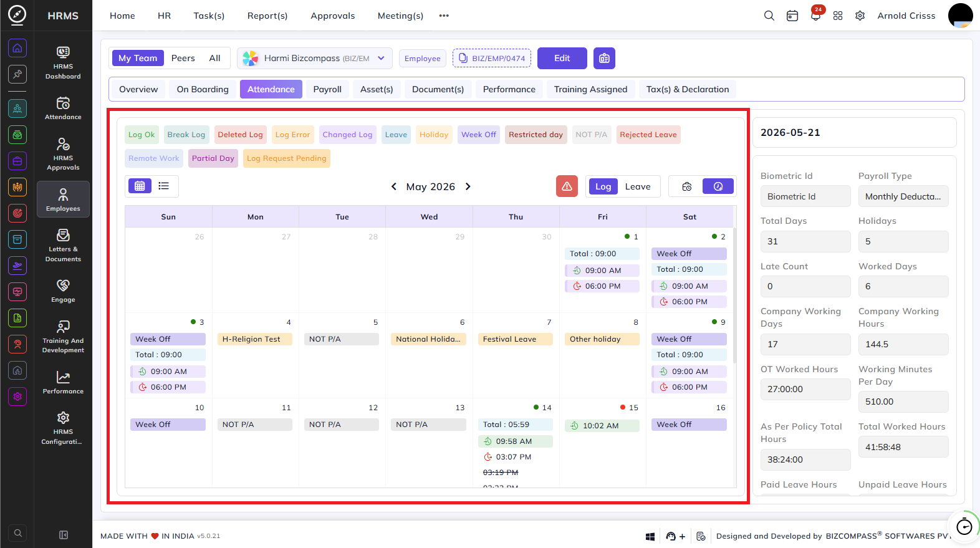The width and height of the screenshot is (980, 548).
Task: Open notifications bell with 24 badge
Action: 815,15
